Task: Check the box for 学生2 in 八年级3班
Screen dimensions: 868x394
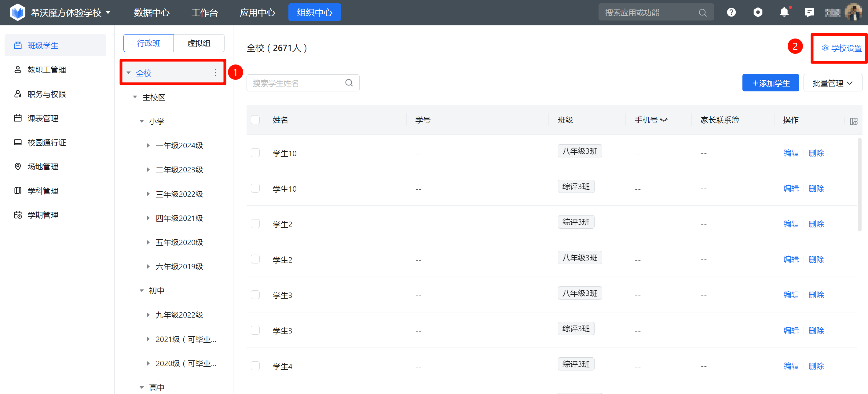Action: pos(255,259)
